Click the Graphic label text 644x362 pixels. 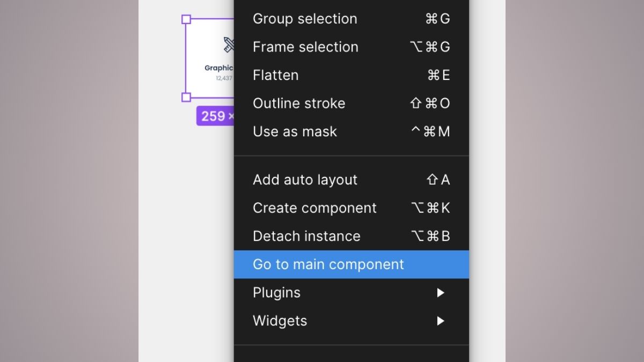(x=218, y=68)
